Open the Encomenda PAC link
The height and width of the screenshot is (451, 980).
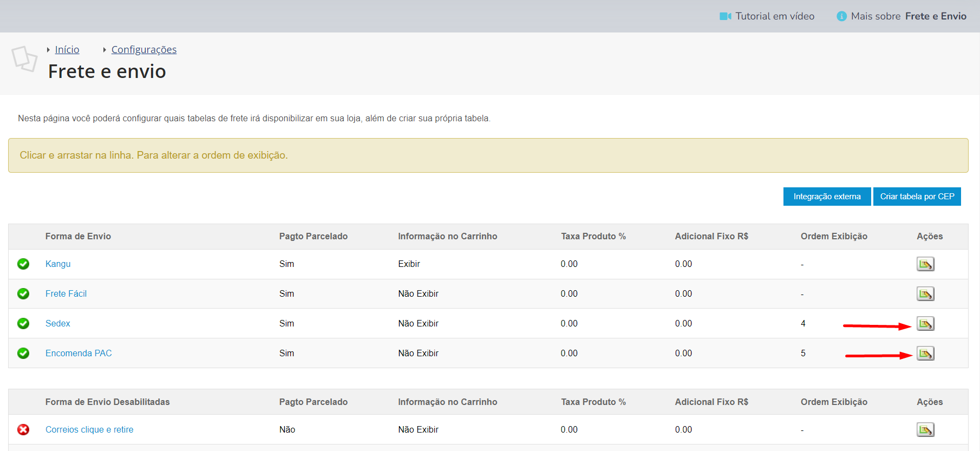[x=79, y=353]
